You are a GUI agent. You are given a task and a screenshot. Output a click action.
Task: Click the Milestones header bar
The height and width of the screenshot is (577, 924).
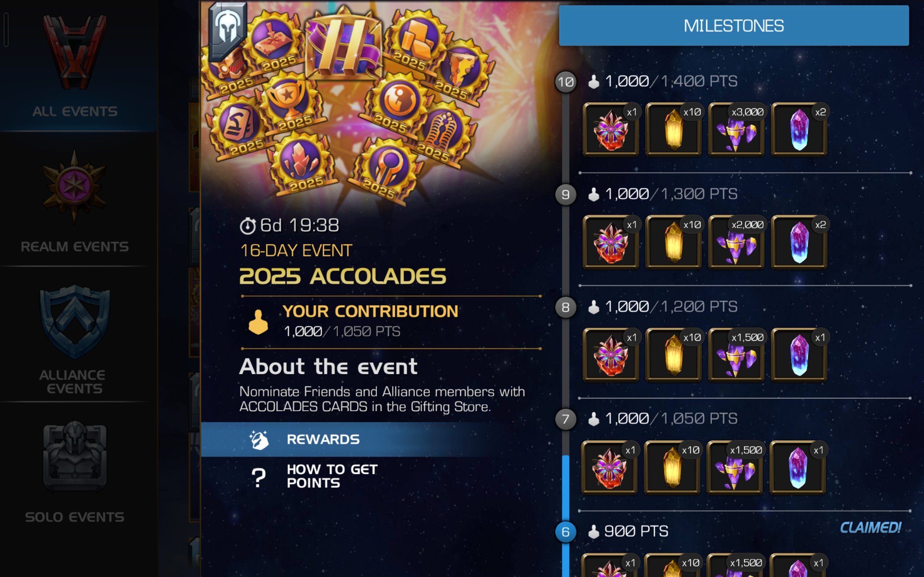(x=733, y=26)
